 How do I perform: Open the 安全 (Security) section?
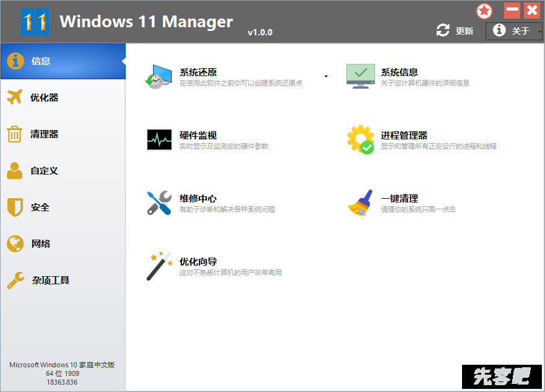(62, 207)
